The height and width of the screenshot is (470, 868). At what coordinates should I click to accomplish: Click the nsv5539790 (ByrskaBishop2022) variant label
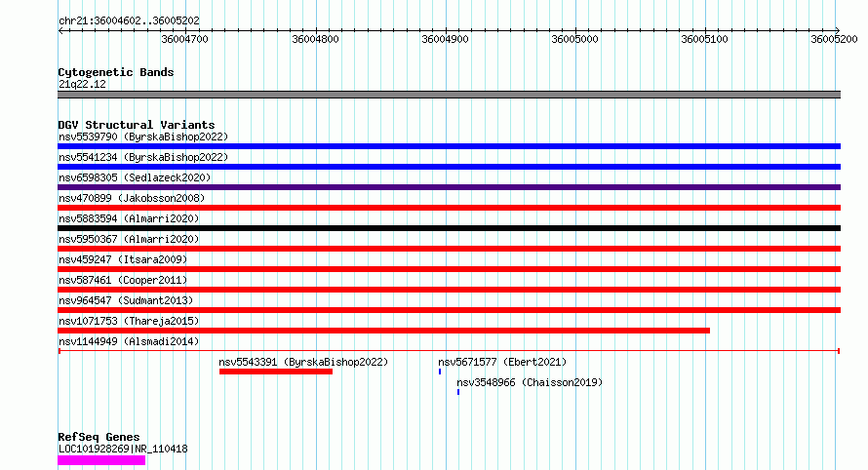(143, 137)
